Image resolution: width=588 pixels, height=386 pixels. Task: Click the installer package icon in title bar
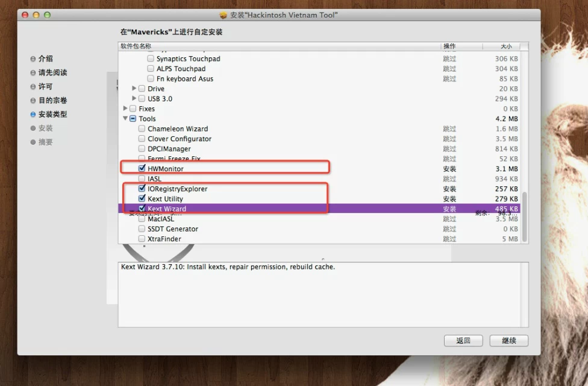pyautogui.click(x=223, y=14)
